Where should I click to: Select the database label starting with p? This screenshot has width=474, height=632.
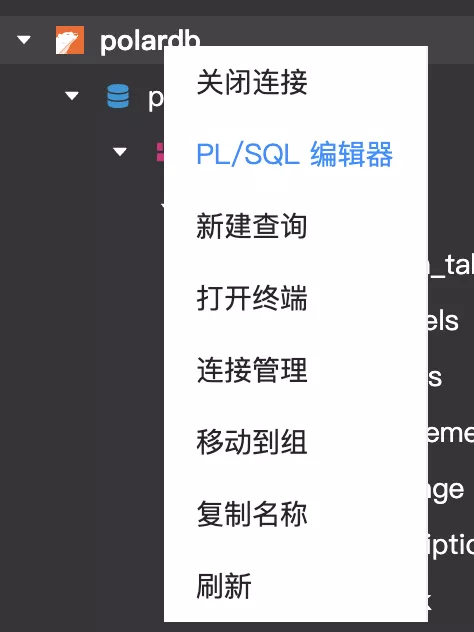coord(156,99)
